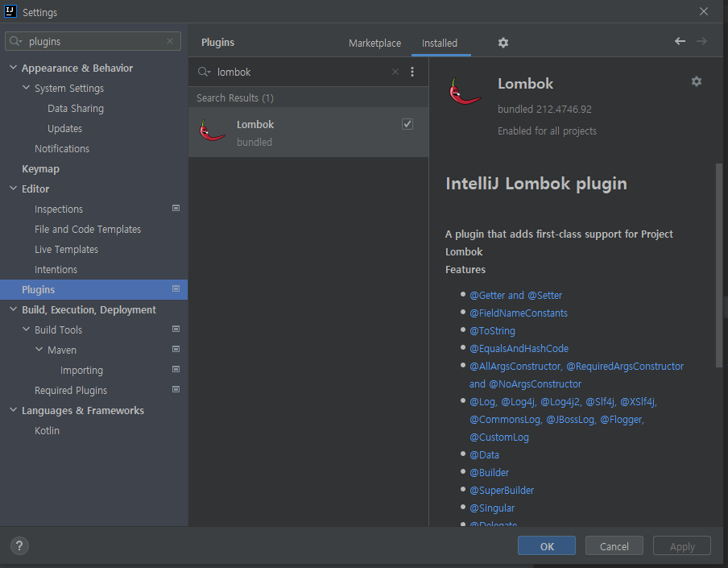Open plugin search options three-dot menu
The width and height of the screenshot is (728, 568).
[412, 72]
